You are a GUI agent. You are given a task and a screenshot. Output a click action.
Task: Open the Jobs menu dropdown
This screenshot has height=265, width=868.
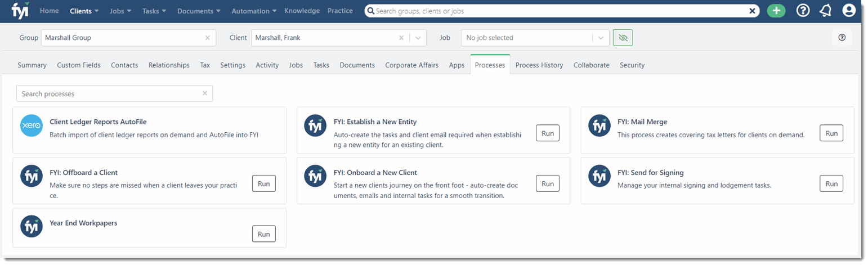[120, 11]
